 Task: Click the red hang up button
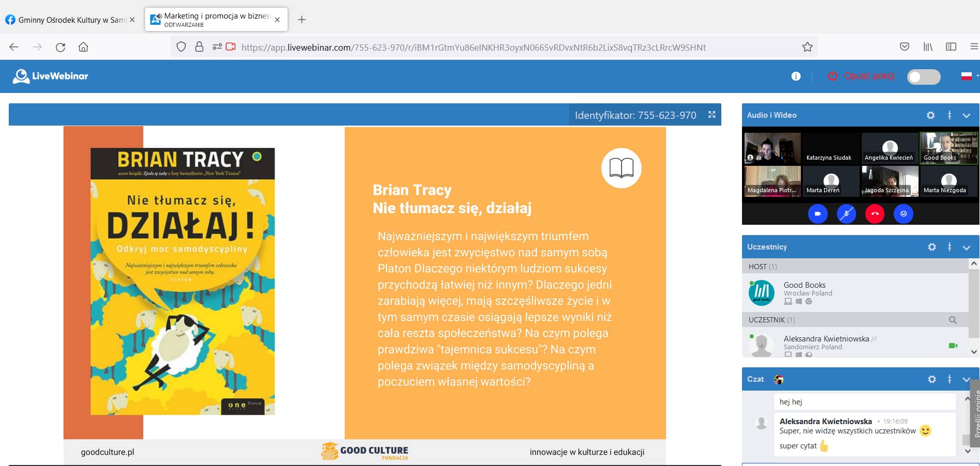pos(875,214)
